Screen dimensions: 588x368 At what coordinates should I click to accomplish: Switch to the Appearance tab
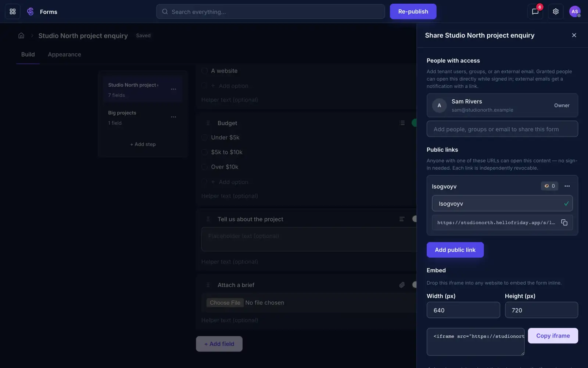coord(64,54)
